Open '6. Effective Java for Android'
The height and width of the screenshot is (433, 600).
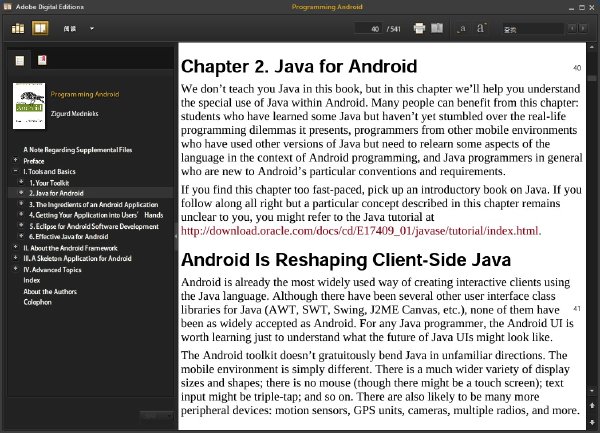click(68, 236)
